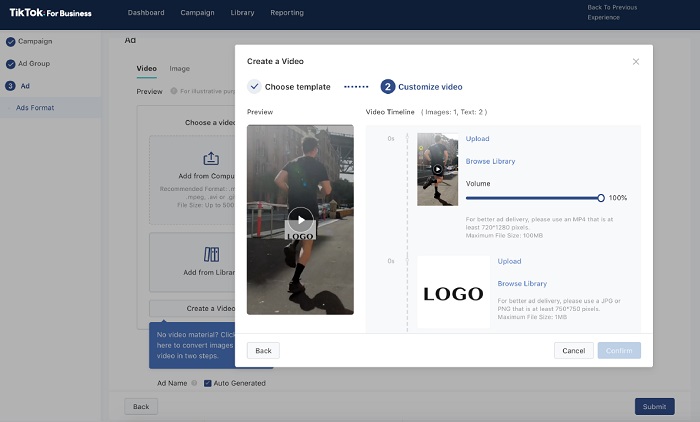Click the Add from Computer upload icon
700x422 pixels.
pos(211,158)
